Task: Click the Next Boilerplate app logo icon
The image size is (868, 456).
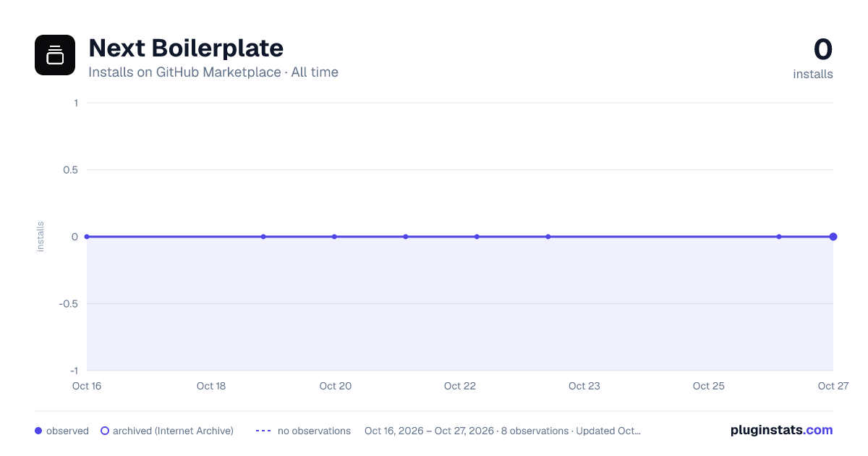Action: [55, 55]
